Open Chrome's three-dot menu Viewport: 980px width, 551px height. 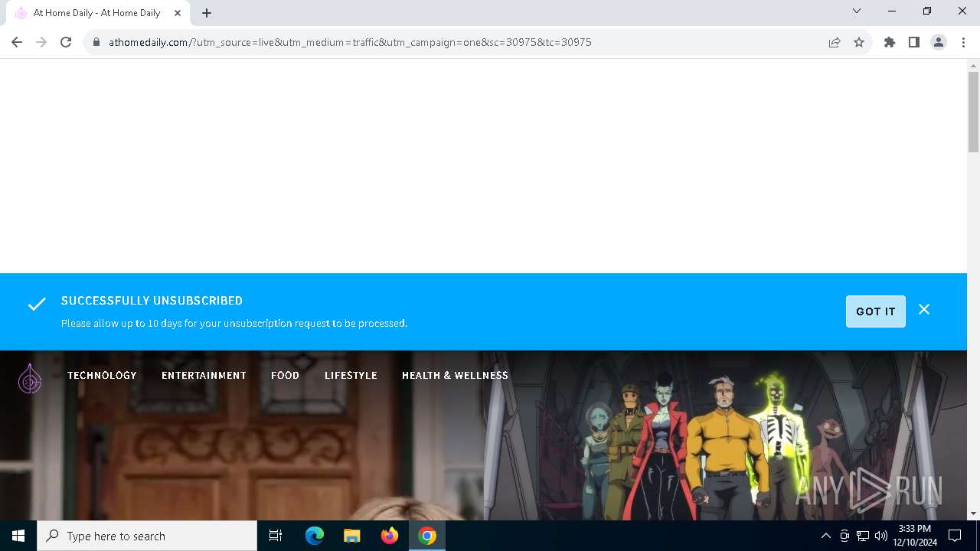[x=963, y=42]
